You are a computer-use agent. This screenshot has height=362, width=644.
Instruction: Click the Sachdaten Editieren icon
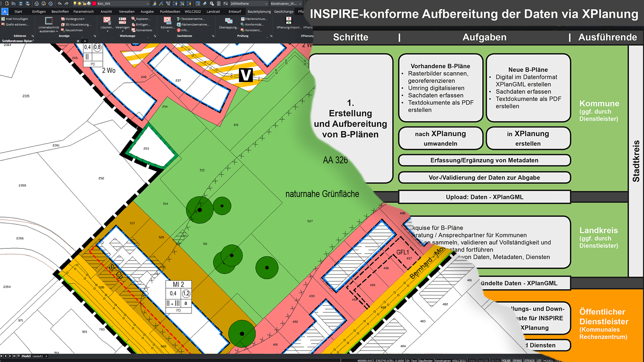pos(167,20)
